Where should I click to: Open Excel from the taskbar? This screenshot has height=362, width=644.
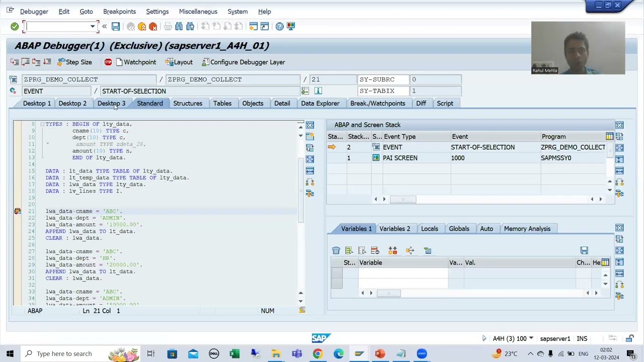234,353
